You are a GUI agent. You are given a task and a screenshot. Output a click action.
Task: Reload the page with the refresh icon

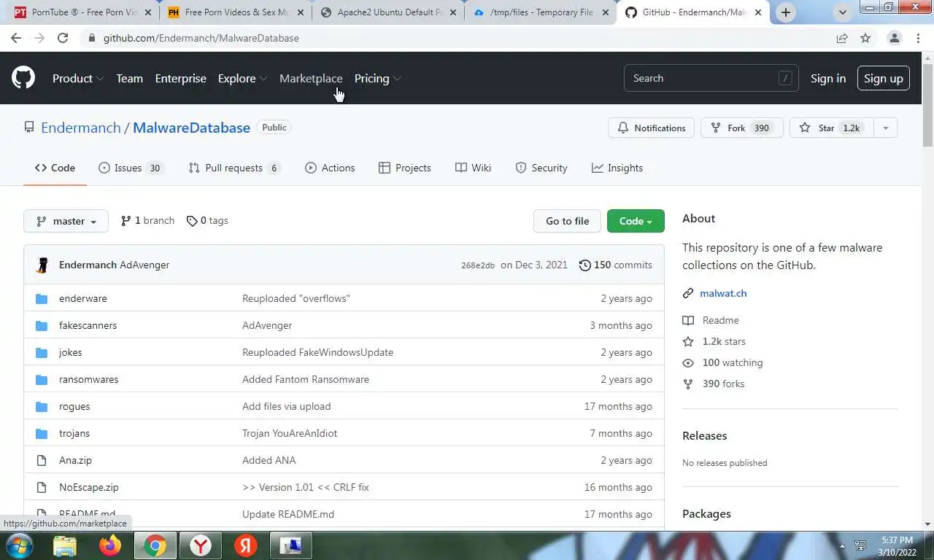click(63, 38)
